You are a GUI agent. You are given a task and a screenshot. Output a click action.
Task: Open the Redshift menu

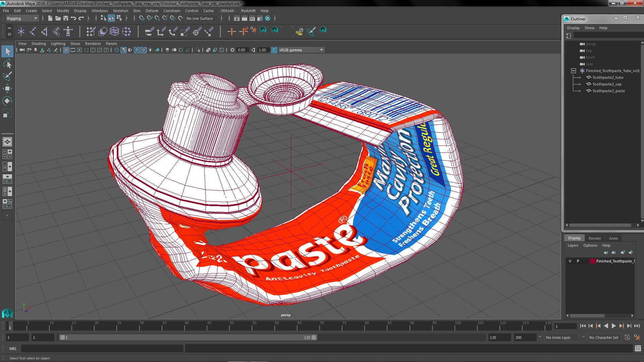point(248,11)
